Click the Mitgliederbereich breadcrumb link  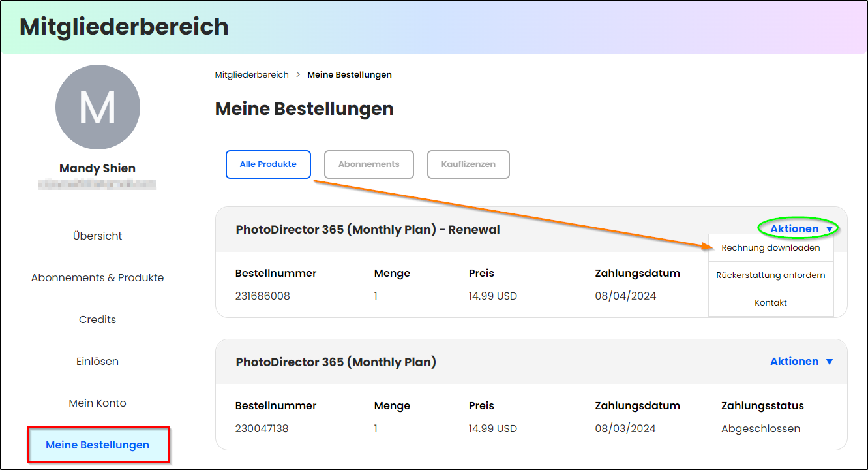pos(252,75)
